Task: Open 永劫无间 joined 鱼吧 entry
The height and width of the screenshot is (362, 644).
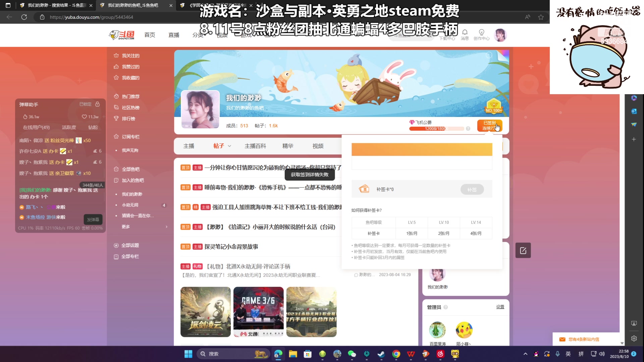Action: (130, 205)
